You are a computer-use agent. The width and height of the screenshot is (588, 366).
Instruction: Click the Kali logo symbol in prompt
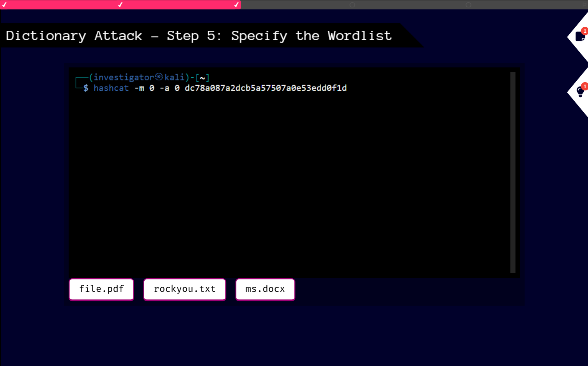tap(159, 77)
